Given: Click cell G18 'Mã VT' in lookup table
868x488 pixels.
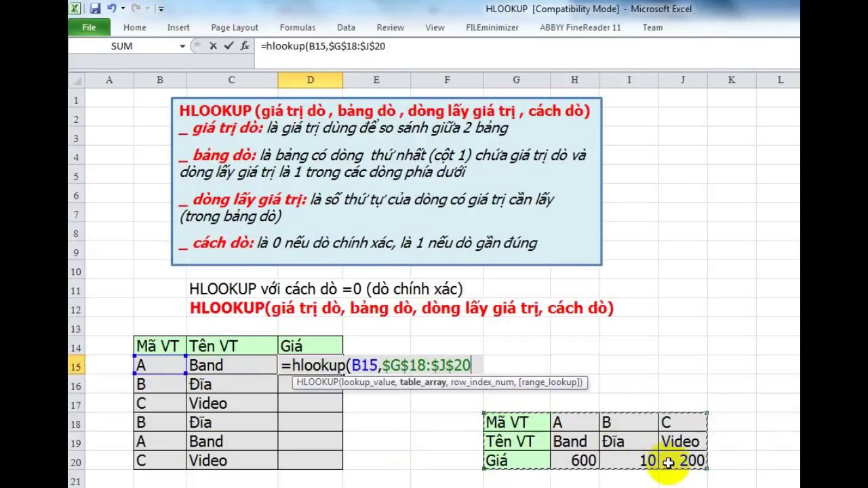Looking at the screenshot, I should (x=517, y=422).
